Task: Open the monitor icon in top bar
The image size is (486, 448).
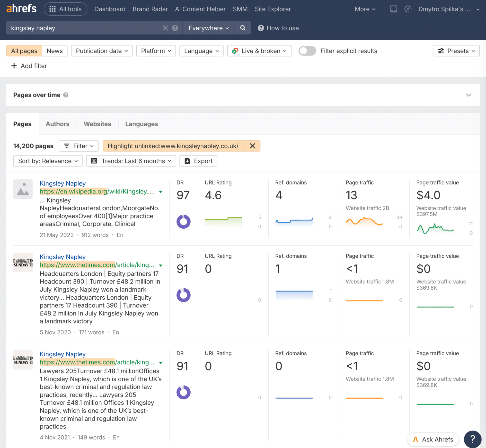Action: (394, 9)
